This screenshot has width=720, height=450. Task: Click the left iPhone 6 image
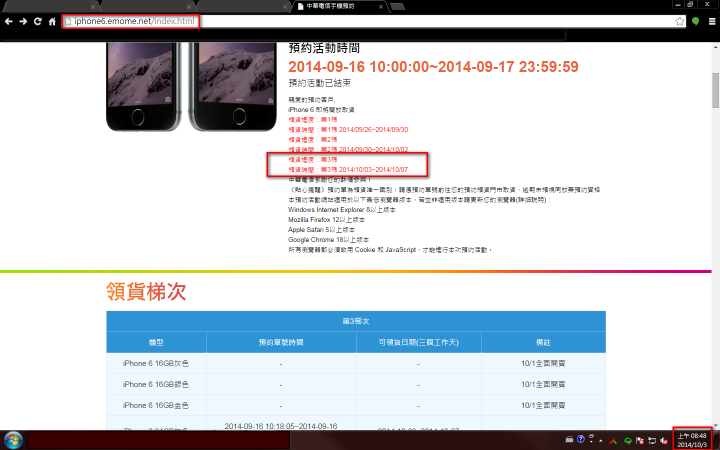click(x=143, y=87)
